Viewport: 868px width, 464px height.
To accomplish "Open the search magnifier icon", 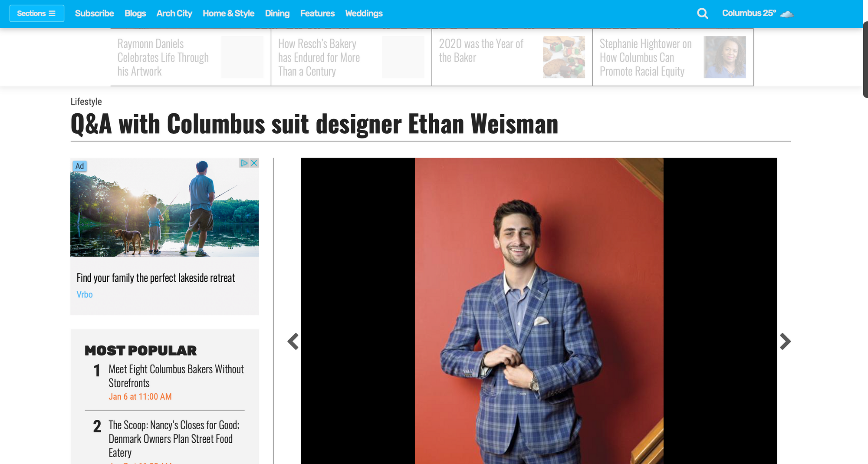I will tap(702, 13).
